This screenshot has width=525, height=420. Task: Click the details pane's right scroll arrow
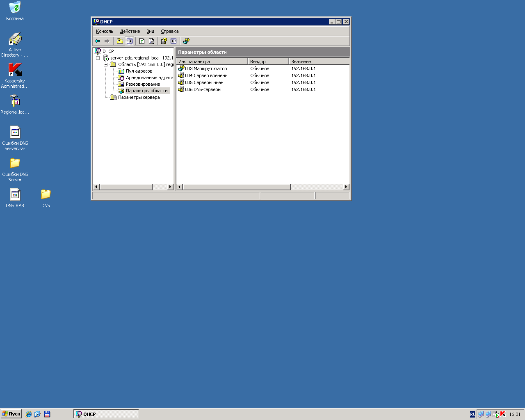(346, 187)
